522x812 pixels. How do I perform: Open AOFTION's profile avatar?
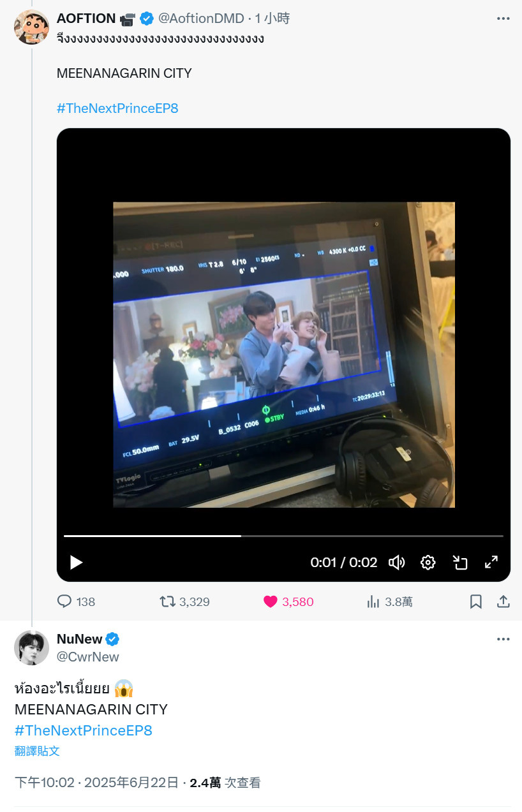click(x=31, y=27)
